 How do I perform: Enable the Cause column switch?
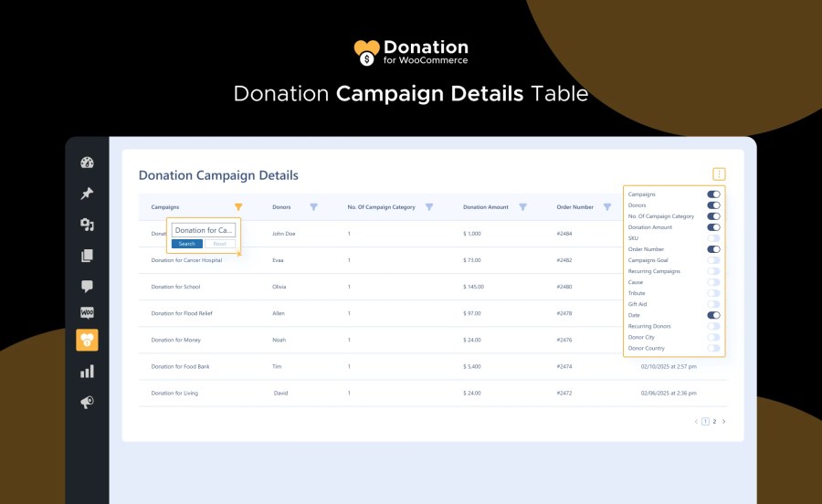coord(713,282)
